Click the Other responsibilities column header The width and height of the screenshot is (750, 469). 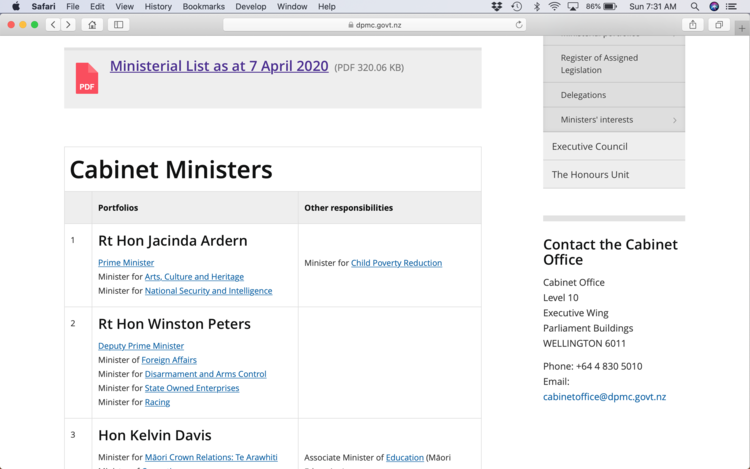point(348,207)
